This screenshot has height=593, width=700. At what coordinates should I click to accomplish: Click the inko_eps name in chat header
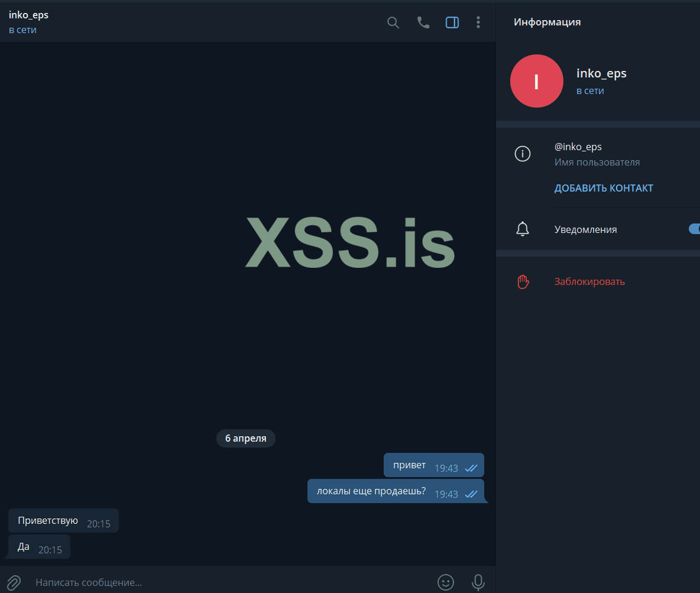click(x=28, y=15)
